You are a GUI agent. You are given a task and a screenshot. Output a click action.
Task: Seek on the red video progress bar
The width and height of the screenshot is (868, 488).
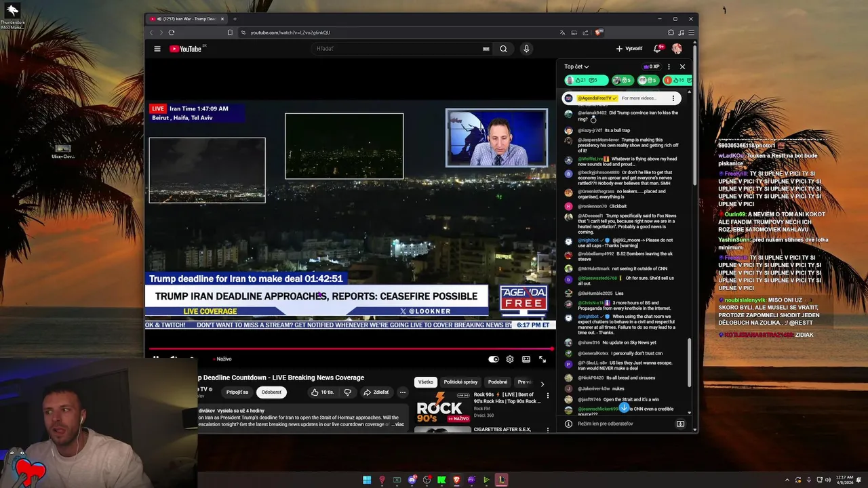click(x=351, y=349)
